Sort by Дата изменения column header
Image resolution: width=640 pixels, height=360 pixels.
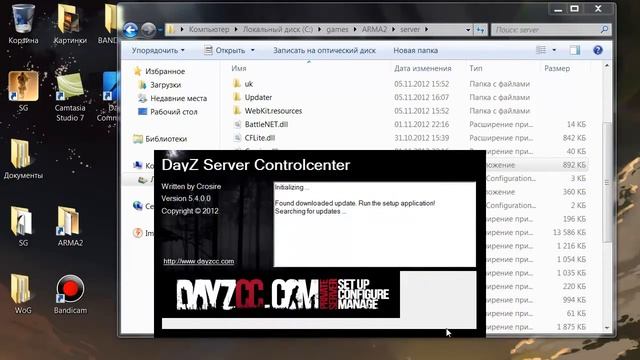coord(422,68)
